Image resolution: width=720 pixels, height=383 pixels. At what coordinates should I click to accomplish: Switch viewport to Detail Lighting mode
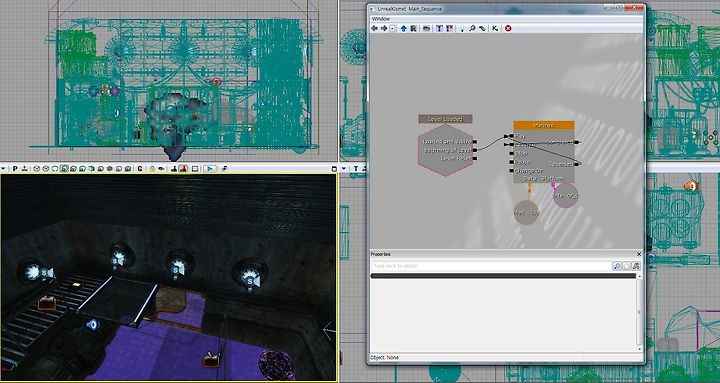pos(73,169)
